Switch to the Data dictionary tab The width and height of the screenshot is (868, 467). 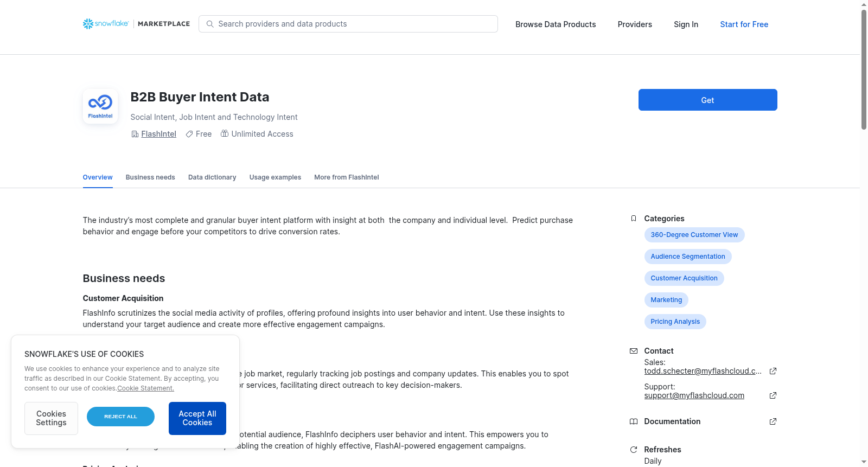click(212, 177)
